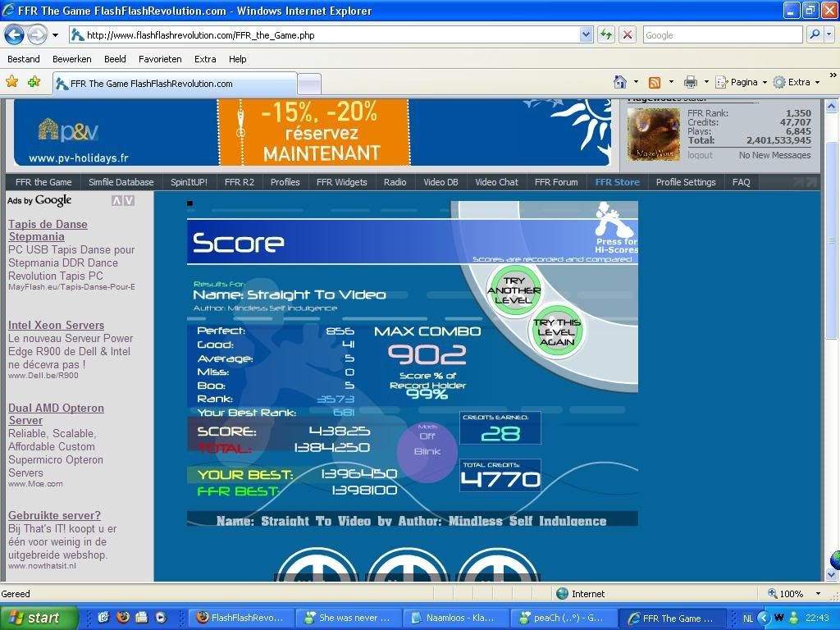
Task: Click the logout link
Action: point(700,155)
